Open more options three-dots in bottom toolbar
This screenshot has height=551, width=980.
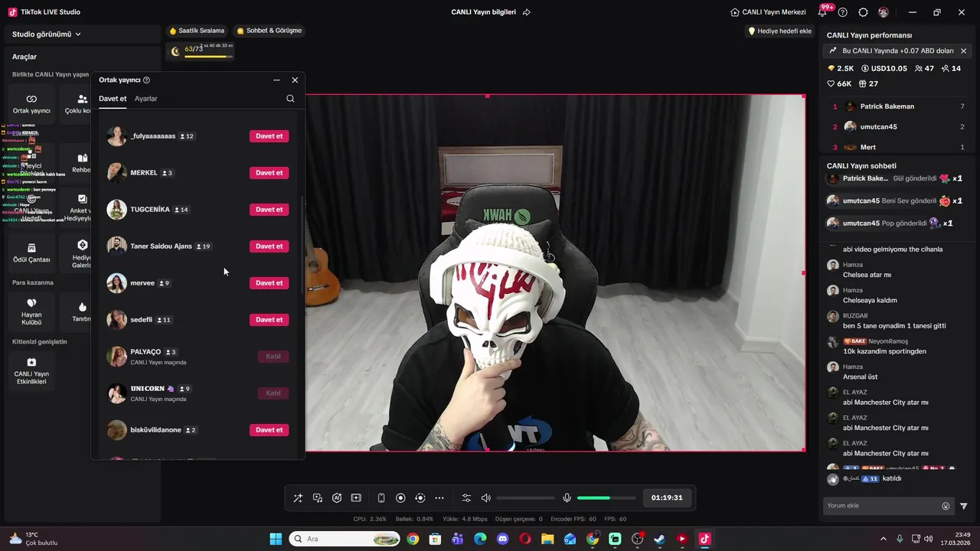(x=439, y=498)
